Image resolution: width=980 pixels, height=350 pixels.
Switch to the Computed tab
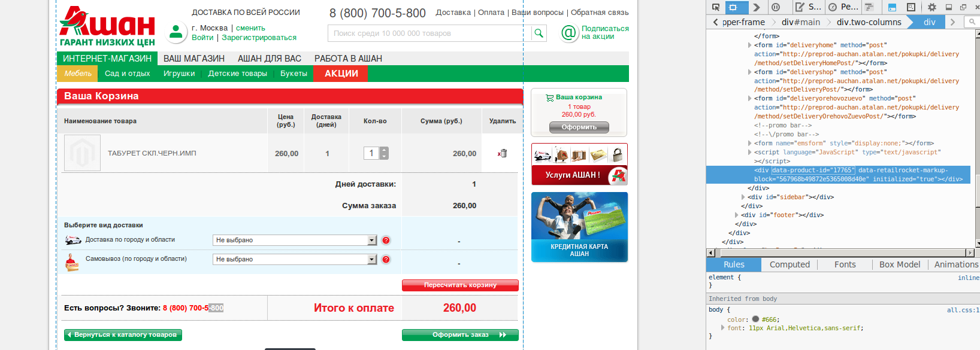[x=790, y=264]
